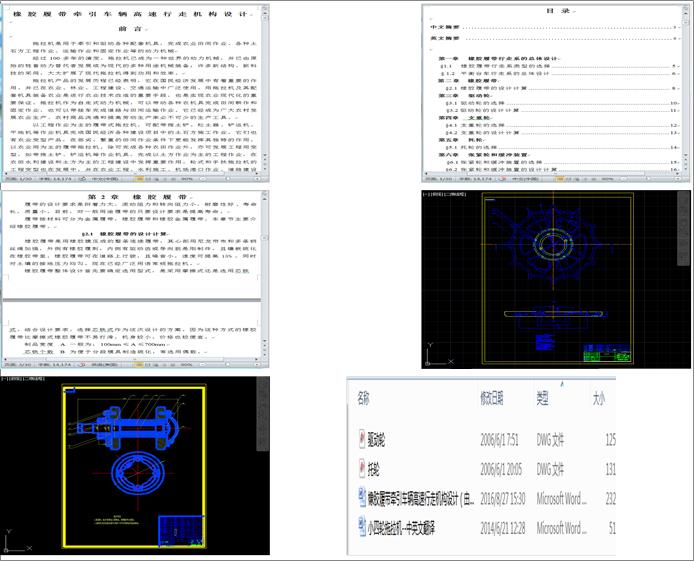Click the print layout view button in the 目录 window

560,179
